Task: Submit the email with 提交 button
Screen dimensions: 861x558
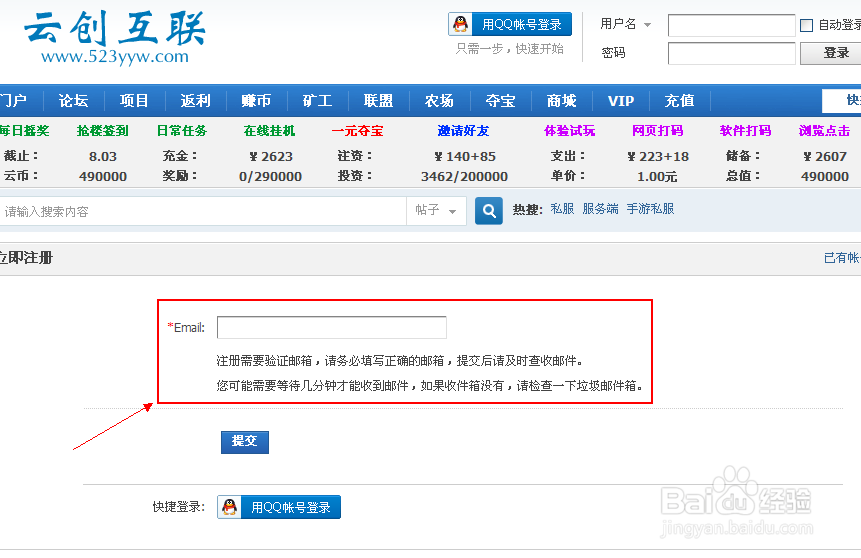Action: click(244, 442)
